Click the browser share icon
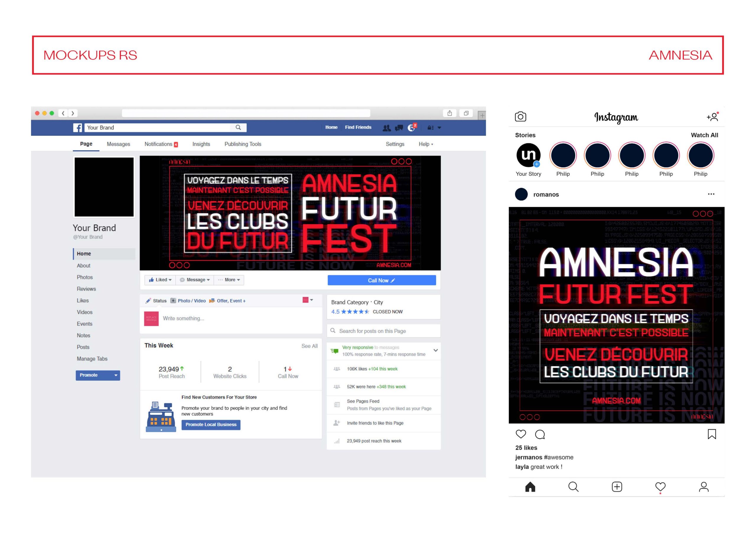756x535 pixels. pos(449,113)
